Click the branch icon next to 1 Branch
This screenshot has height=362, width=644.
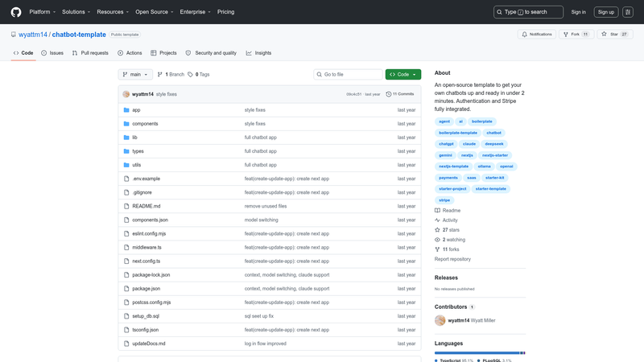(159, 74)
